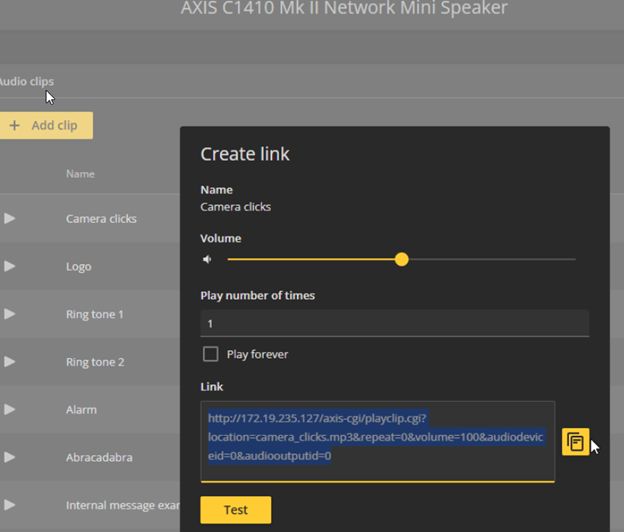
Task: Click the yellow volume slider handle
Action: (402, 259)
